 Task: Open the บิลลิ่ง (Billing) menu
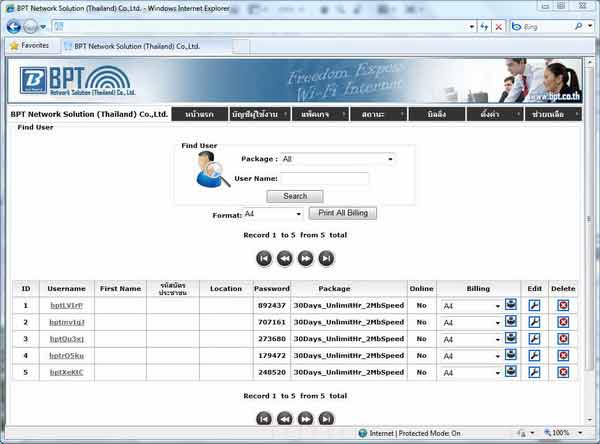coord(437,114)
